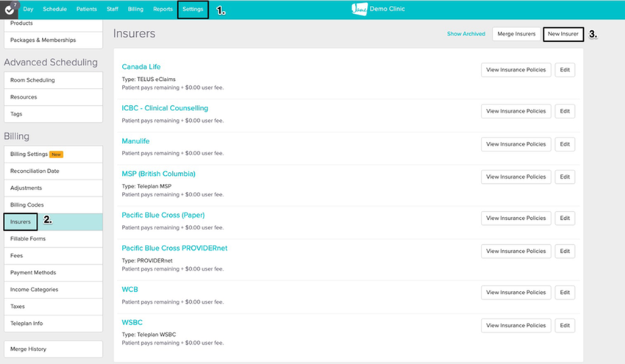Screen dimensions: 625x364
Task: Open Taxes in sidebar
Action: click(54, 307)
